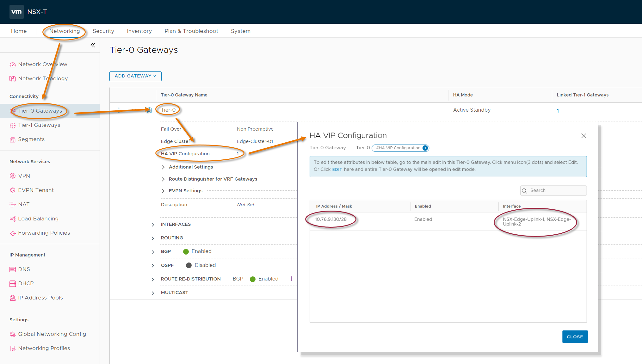Switch to the Security tab
Viewport: 642px width, 364px height.
click(103, 31)
